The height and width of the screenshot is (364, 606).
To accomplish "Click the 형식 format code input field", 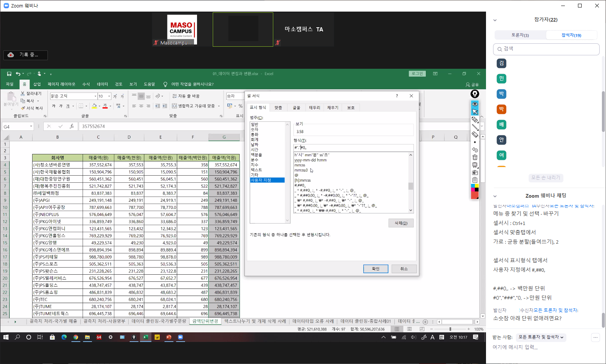I will point(353,148).
